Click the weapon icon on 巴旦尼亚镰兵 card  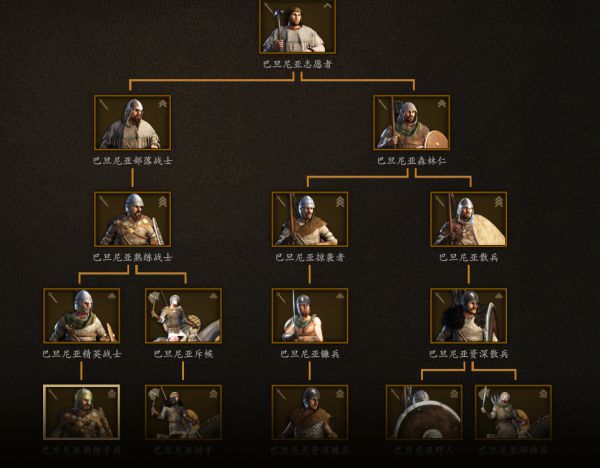281,297
